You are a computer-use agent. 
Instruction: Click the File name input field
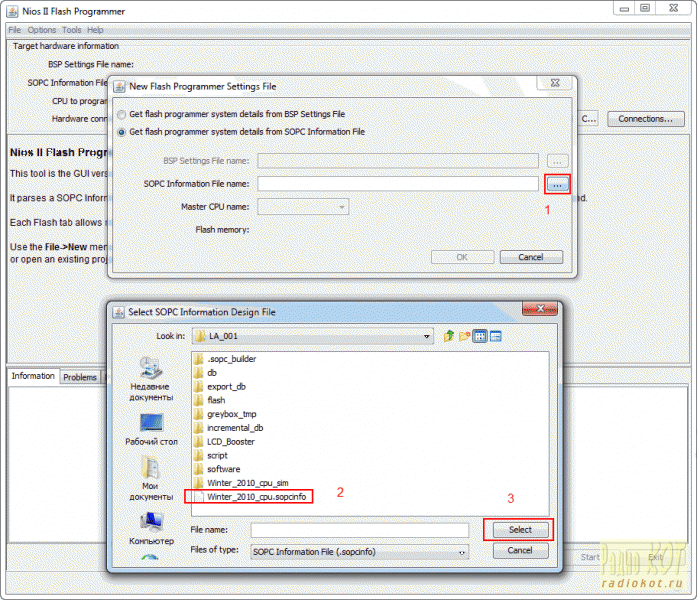click(x=360, y=530)
